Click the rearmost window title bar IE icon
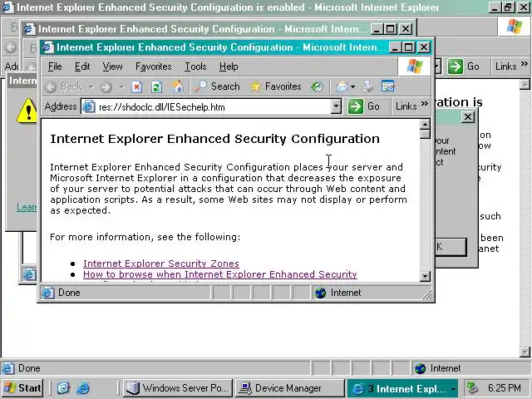 point(7,7)
